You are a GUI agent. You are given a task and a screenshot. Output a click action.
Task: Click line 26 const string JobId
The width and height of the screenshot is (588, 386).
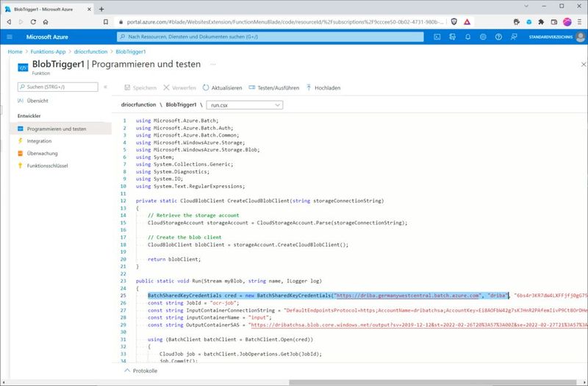(193, 303)
